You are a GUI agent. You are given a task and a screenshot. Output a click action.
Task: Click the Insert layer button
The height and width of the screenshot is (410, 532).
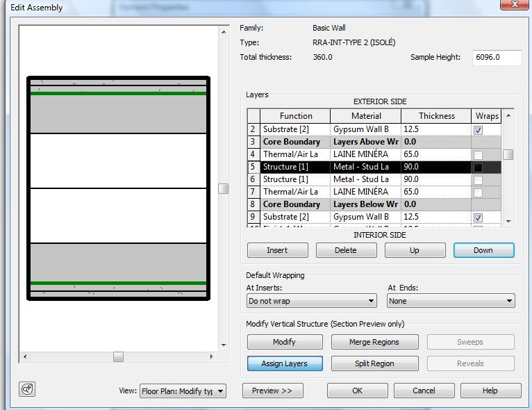pos(278,250)
